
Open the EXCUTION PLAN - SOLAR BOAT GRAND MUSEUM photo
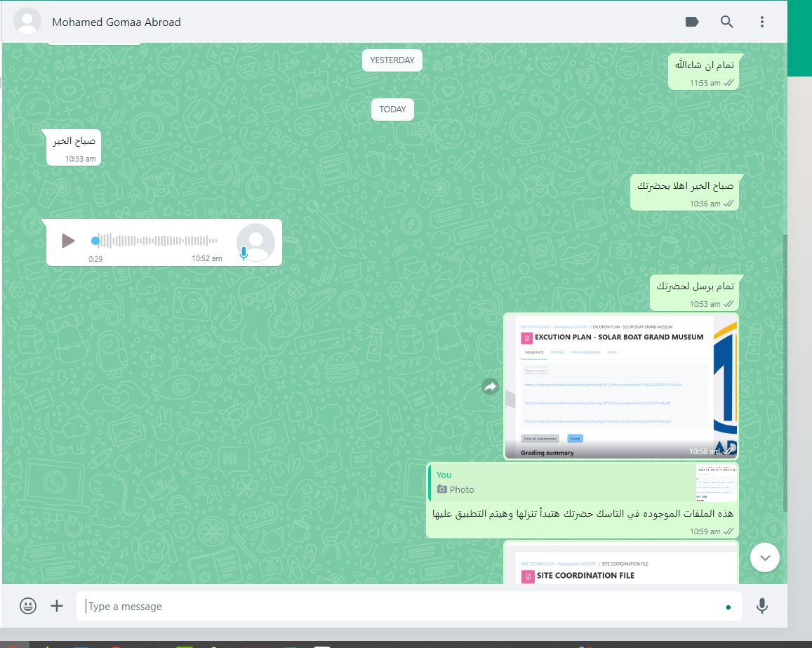(621, 386)
